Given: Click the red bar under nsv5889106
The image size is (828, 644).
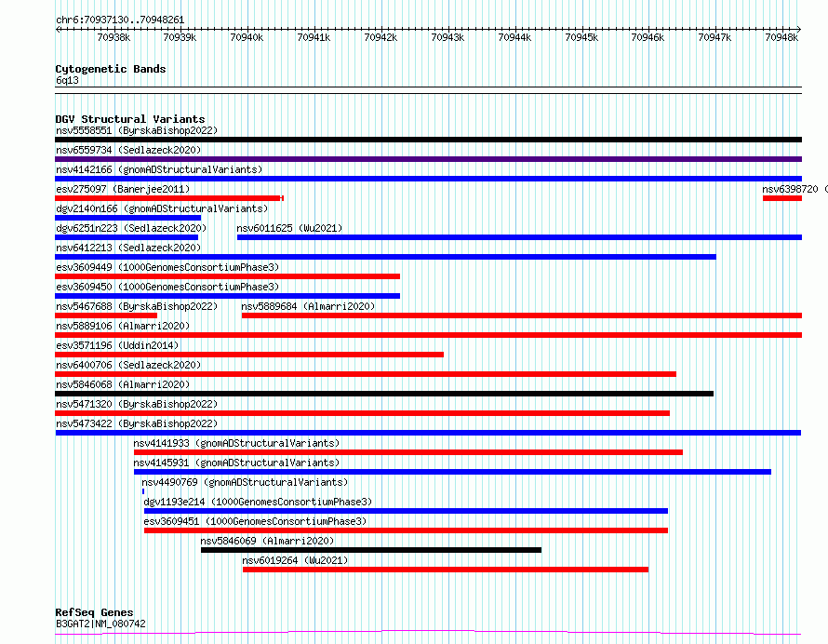Looking at the screenshot, I should click(x=428, y=335).
